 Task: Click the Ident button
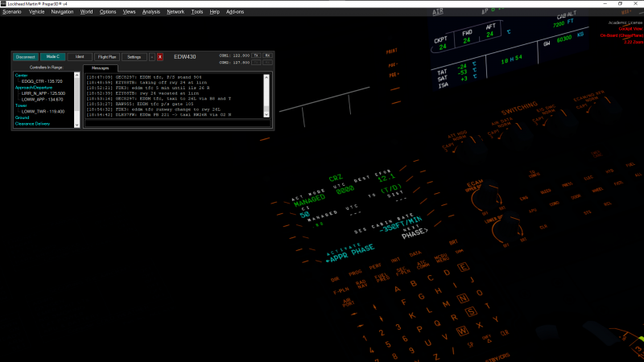(x=80, y=57)
